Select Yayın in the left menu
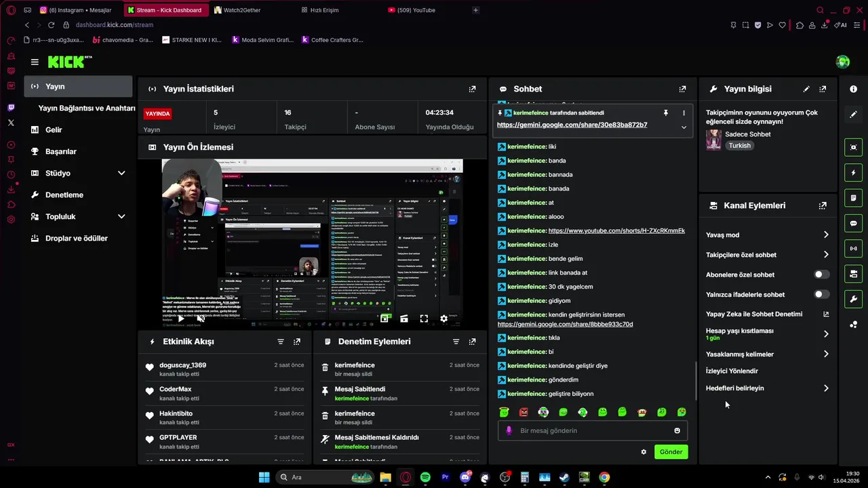This screenshot has height=488, width=868. pyautogui.click(x=79, y=86)
